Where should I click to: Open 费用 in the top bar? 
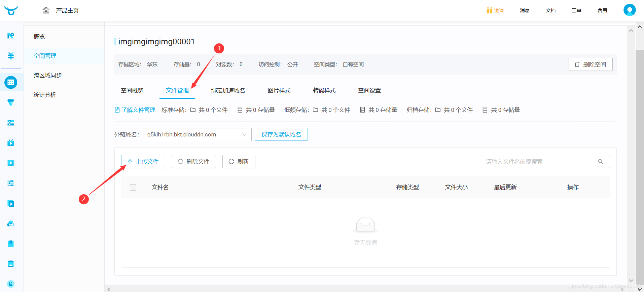pos(602,10)
